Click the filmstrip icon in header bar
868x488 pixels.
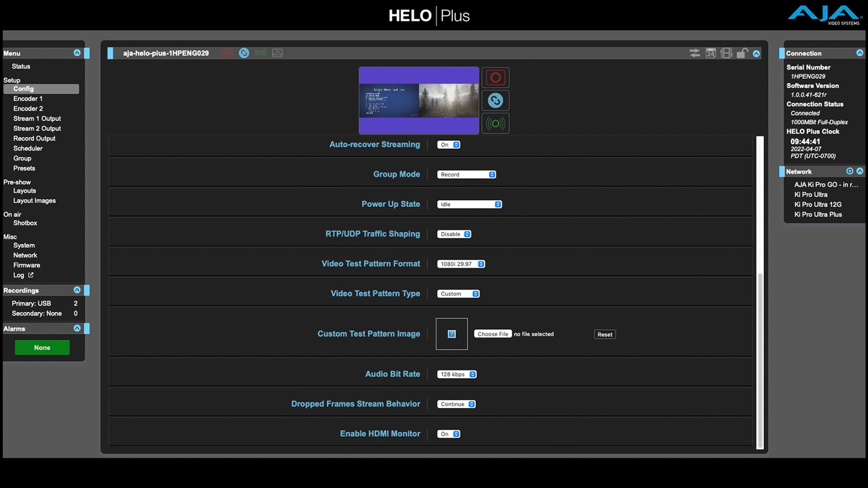(726, 53)
